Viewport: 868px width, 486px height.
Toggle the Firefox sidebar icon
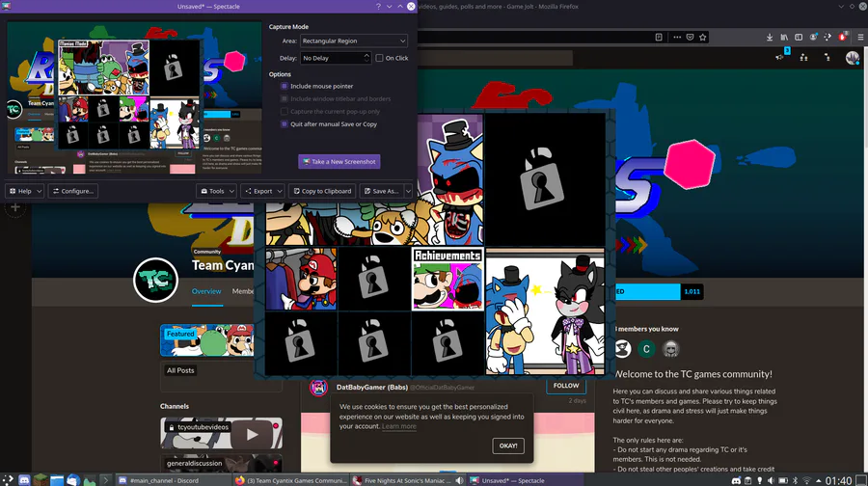coord(799,37)
